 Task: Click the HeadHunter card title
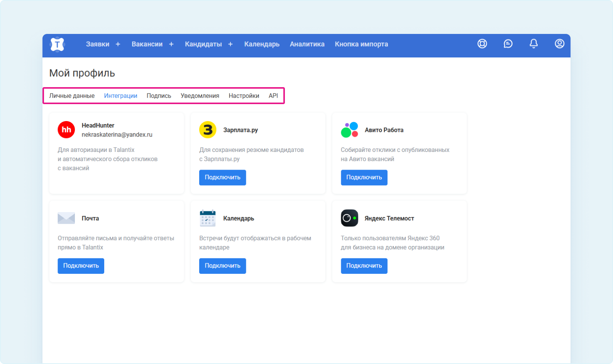pyautogui.click(x=98, y=125)
